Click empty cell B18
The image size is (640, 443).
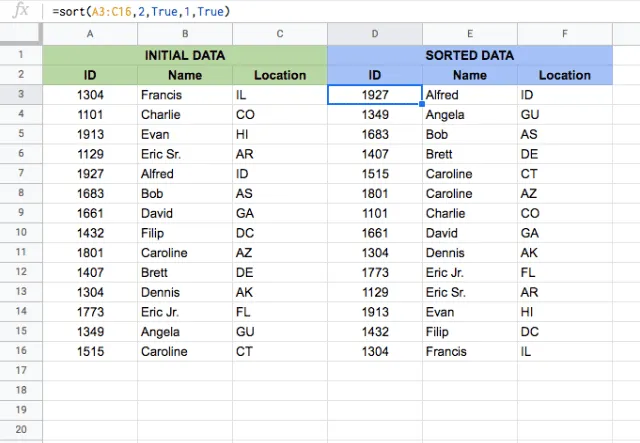coord(185,390)
